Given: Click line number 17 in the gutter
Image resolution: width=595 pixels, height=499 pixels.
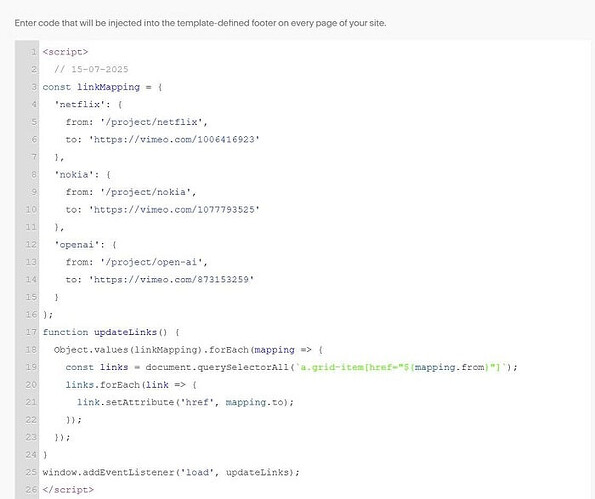Looking at the screenshot, I should coord(31,332).
